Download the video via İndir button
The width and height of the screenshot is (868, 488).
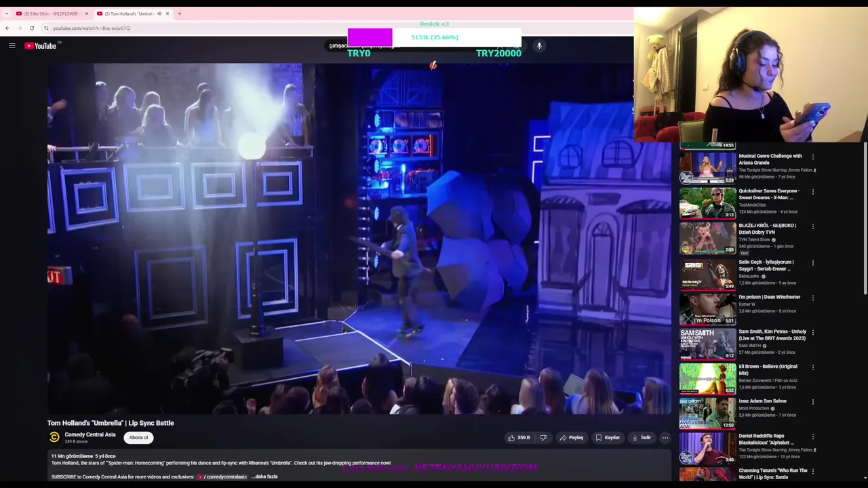(642, 438)
